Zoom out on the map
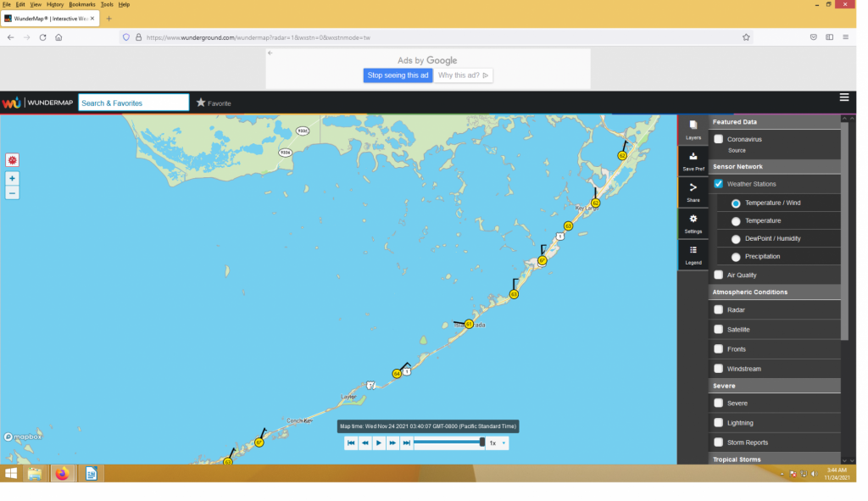Viewport: 868px width, 501px height. pos(12,193)
